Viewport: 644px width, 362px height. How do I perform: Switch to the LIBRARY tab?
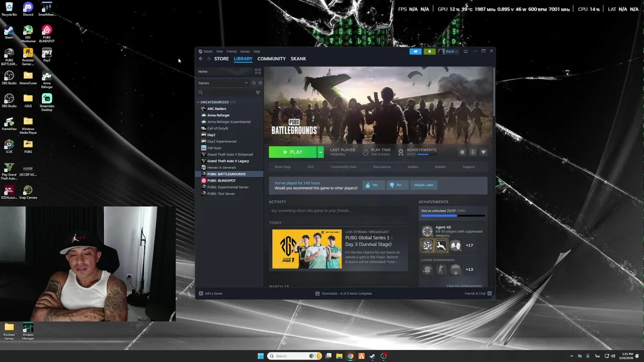[243, 59]
